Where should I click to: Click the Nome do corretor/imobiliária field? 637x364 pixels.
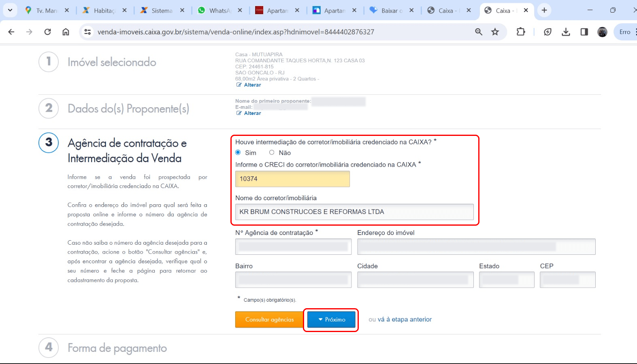tap(354, 212)
